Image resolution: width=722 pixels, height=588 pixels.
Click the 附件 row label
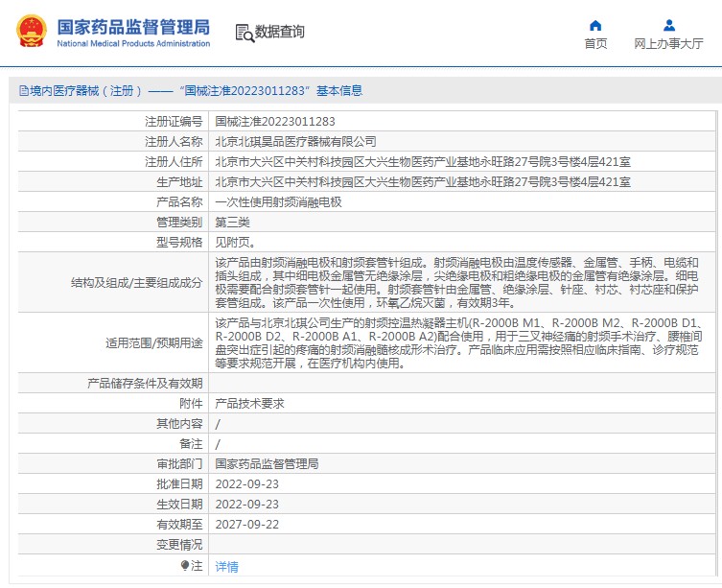coord(191,404)
